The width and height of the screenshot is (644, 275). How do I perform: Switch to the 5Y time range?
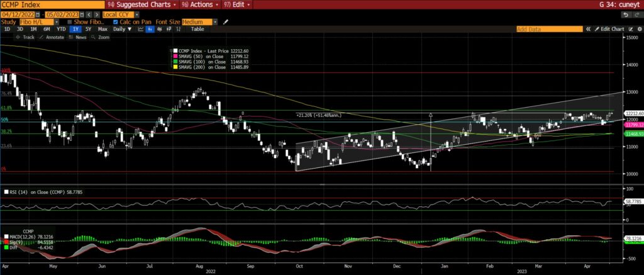pos(88,29)
